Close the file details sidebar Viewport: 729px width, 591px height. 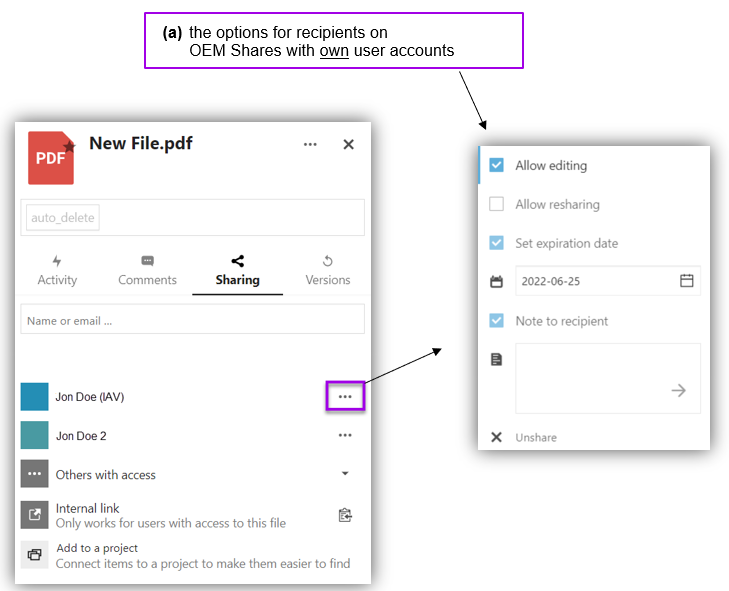pos(348,144)
